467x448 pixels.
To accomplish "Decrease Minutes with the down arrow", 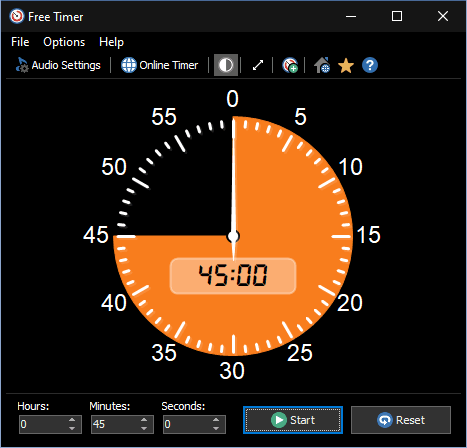I will 144,428.
